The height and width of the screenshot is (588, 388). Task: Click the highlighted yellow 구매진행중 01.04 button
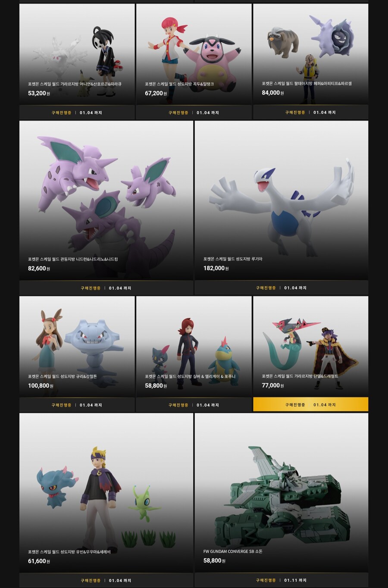click(310, 404)
